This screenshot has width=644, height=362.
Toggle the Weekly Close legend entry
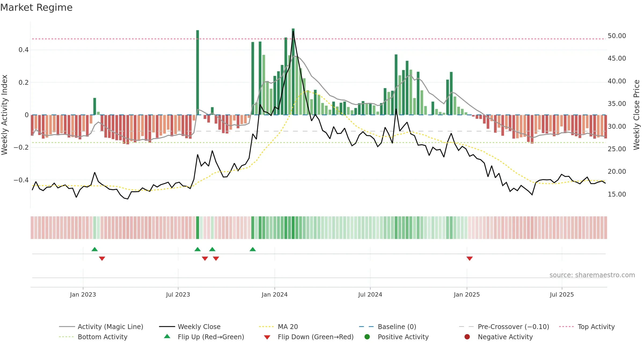pyautogui.click(x=190, y=327)
